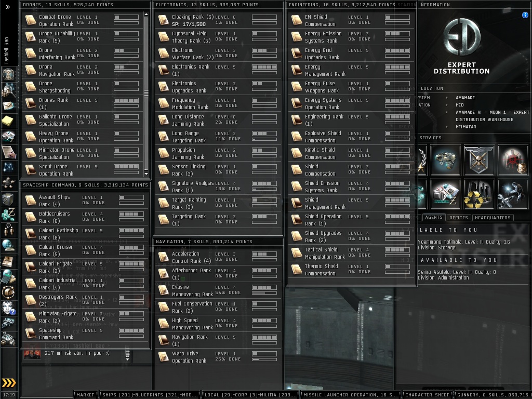Screen dimensions: 532x399
Task: Open the Corporation stars-and-planet icon
Action: 8,183
